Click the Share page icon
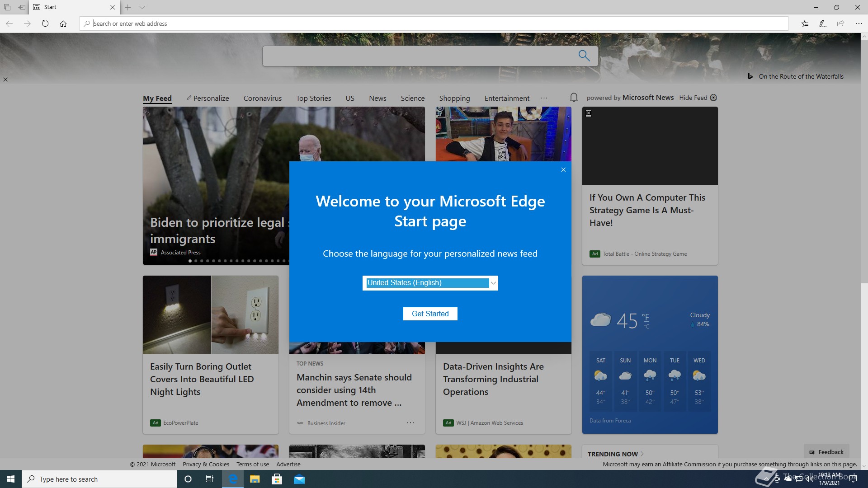This screenshot has height=488, width=868. point(840,23)
